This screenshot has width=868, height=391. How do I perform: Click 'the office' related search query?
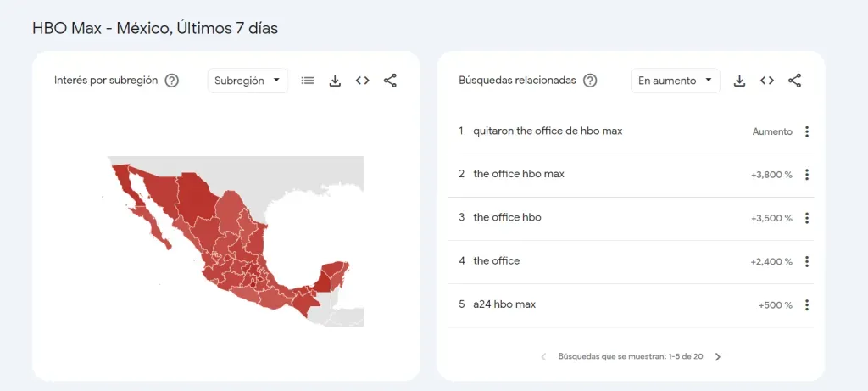(x=496, y=260)
